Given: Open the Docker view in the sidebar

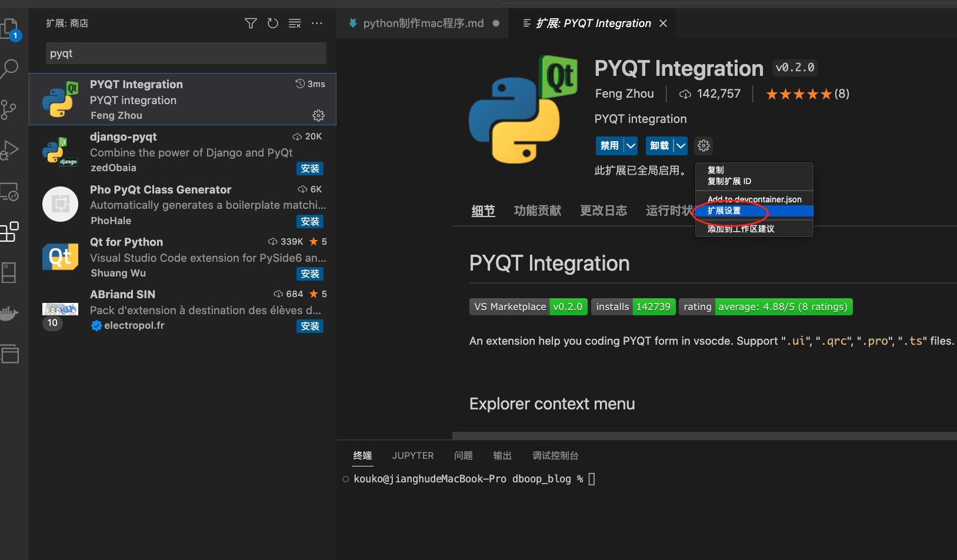Looking at the screenshot, I should pyautogui.click(x=11, y=314).
